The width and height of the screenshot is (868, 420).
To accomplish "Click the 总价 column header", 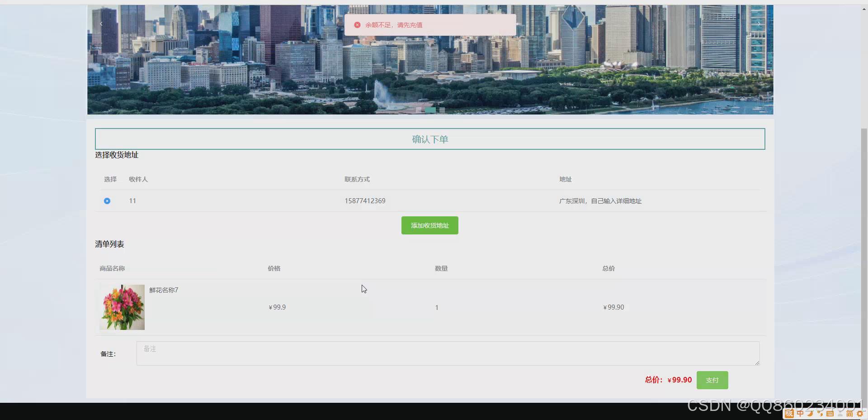I will pyautogui.click(x=609, y=268).
